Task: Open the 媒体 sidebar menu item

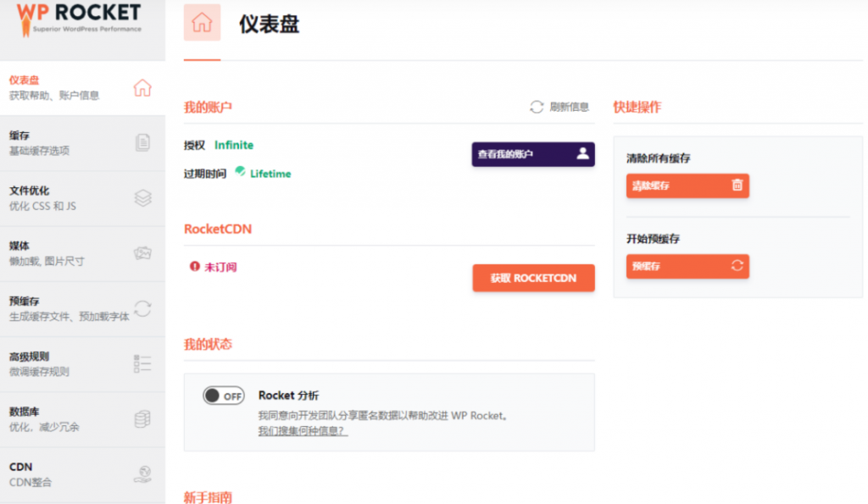Action: pyautogui.click(x=82, y=254)
